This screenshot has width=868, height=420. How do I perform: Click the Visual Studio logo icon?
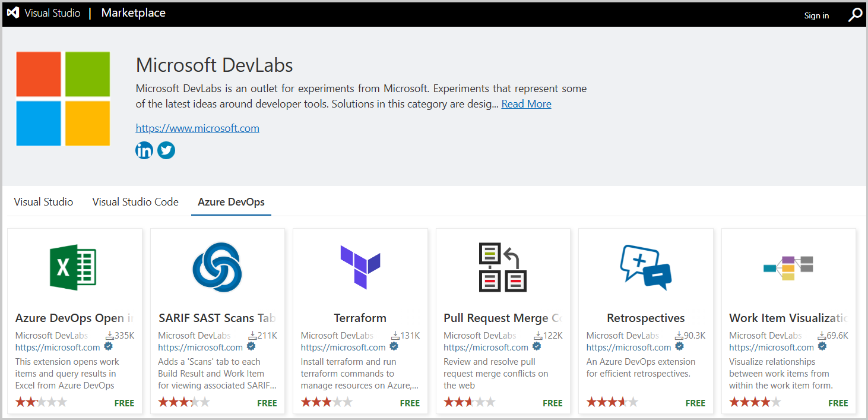pyautogui.click(x=13, y=13)
